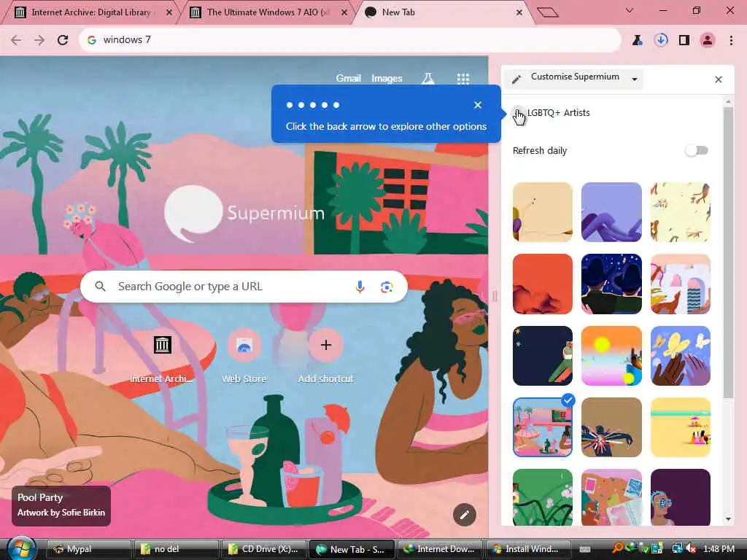Open the Install Windows taskbar item
This screenshot has height=560, width=747.
coord(527,549)
